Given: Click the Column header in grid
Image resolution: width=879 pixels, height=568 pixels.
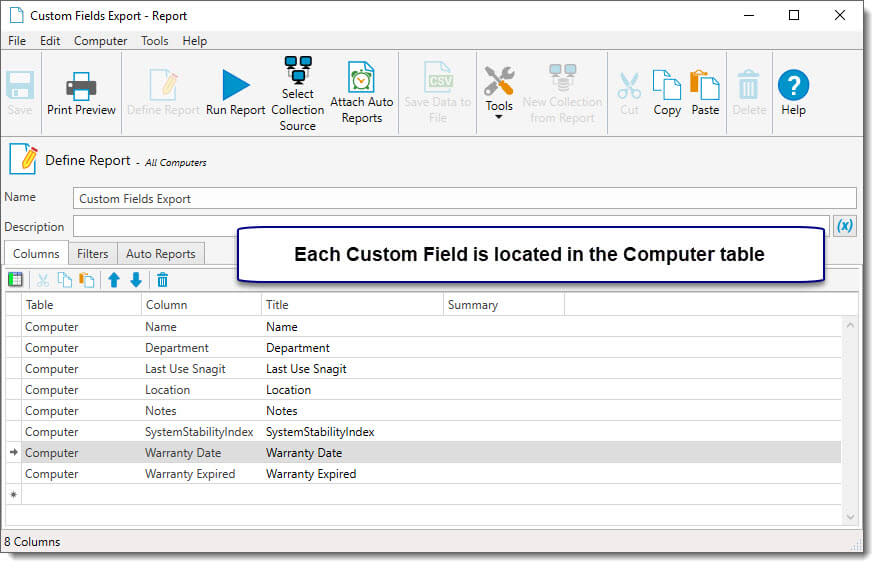Looking at the screenshot, I should coord(201,304).
